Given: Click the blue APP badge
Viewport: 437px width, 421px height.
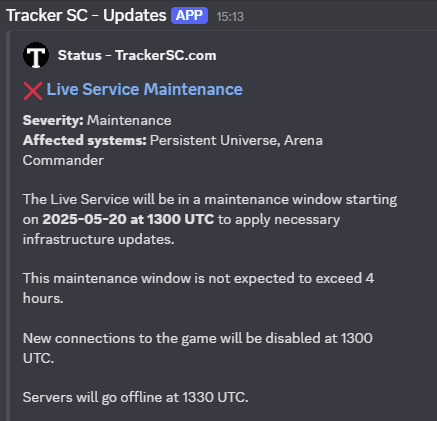Looking at the screenshot, I should pos(189,15).
